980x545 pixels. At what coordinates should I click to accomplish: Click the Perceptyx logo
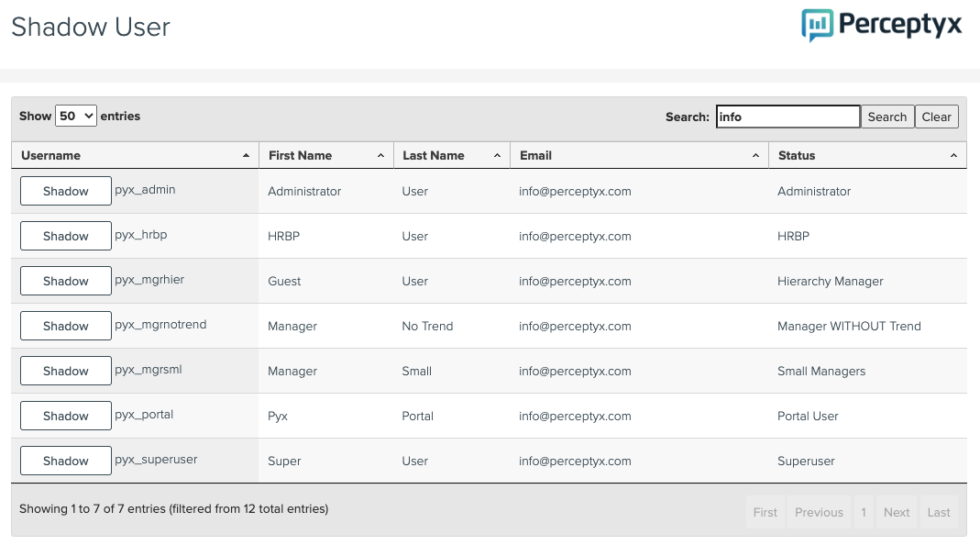880,25
